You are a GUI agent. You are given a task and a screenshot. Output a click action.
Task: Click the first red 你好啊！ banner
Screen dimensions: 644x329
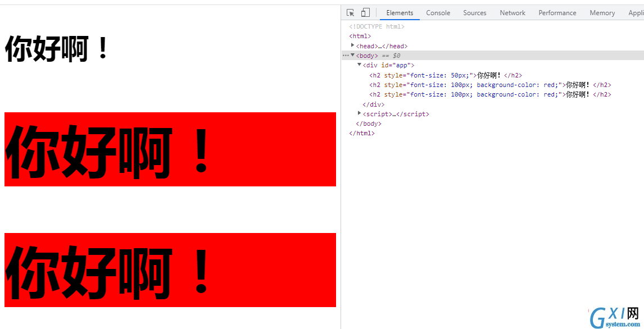(x=170, y=149)
